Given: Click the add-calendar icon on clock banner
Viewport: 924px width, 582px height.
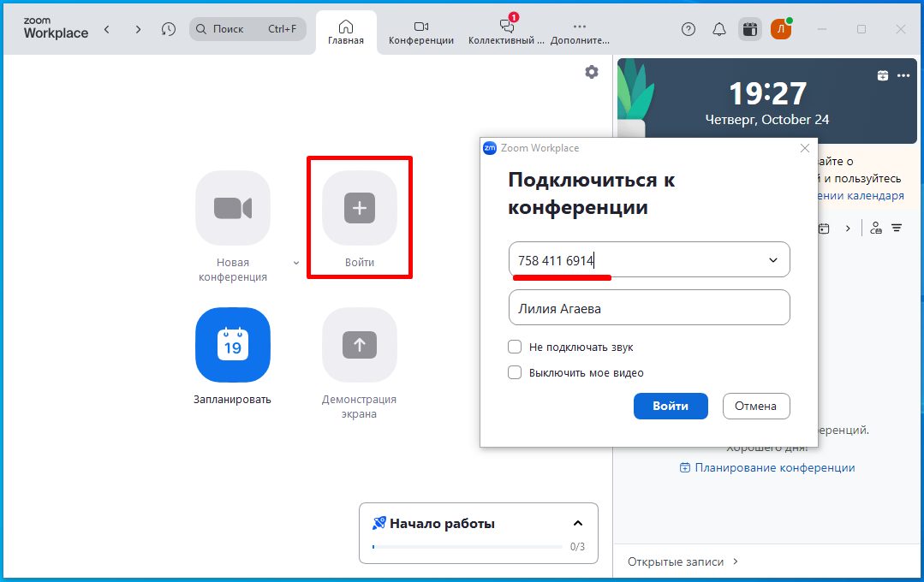Looking at the screenshot, I should click(883, 75).
